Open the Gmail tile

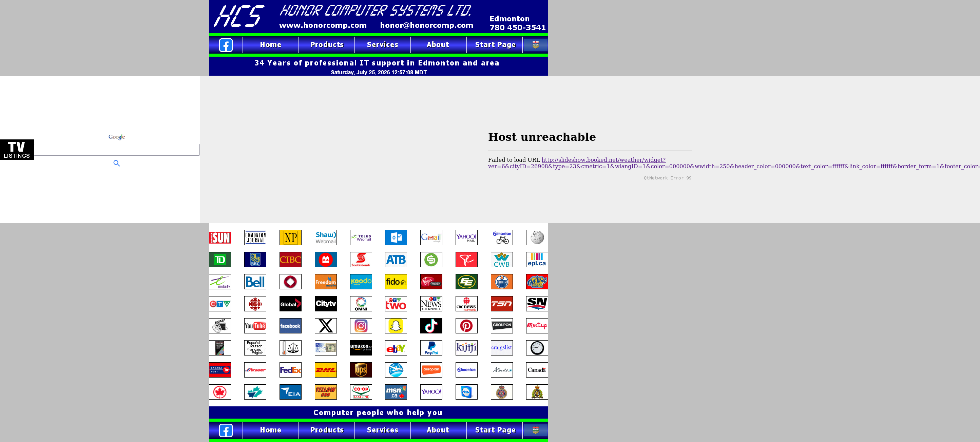pos(431,238)
